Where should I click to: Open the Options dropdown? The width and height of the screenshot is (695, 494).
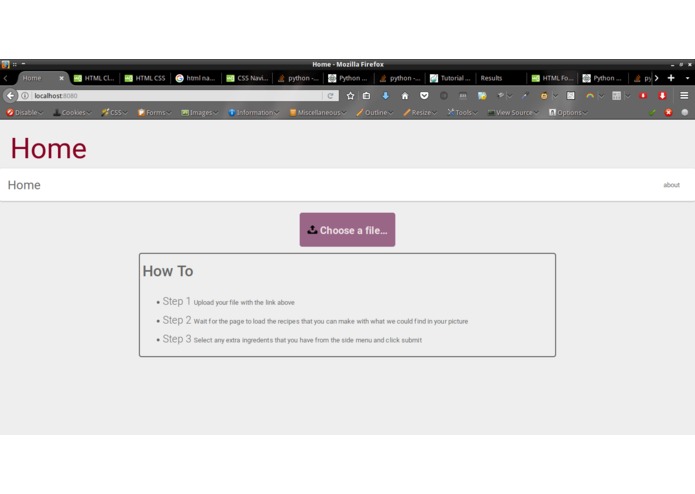point(568,113)
